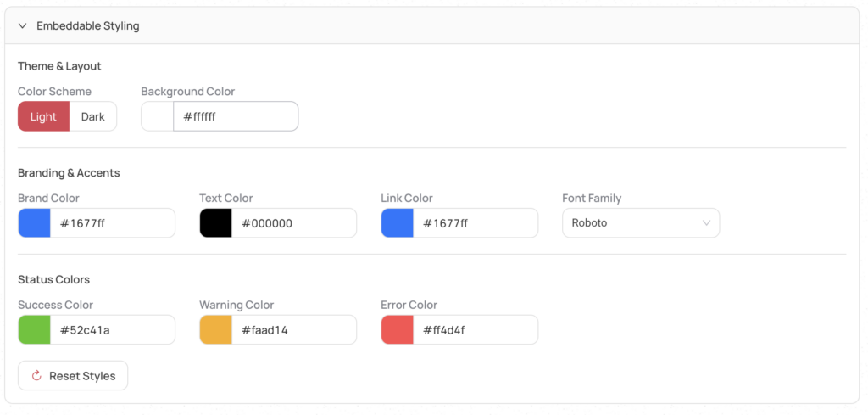This screenshot has width=868, height=415.
Task: Open the Error Color red swatch
Action: [398, 329]
